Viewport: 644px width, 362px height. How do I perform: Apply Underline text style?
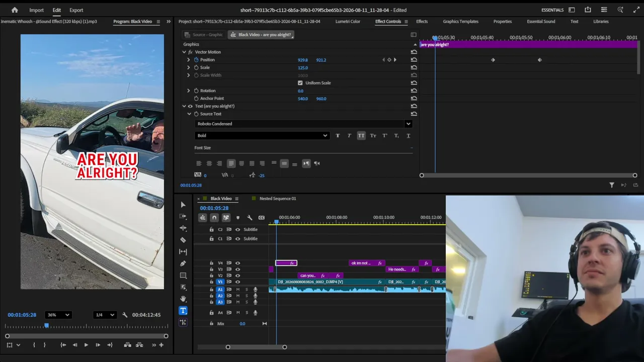pos(408,136)
